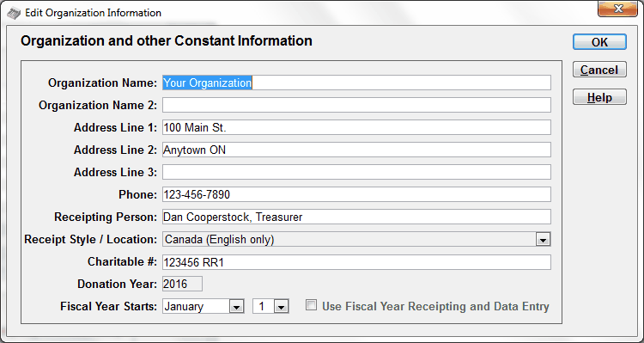Image resolution: width=644 pixels, height=343 pixels.
Task: Click the Address Line 2 field
Action: click(x=356, y=150)
